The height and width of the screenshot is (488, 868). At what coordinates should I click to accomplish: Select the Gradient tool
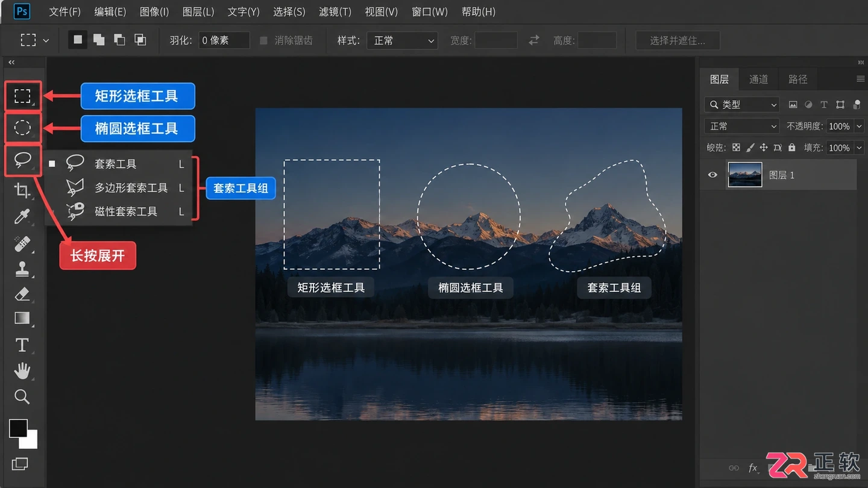(x=22, y=318)
